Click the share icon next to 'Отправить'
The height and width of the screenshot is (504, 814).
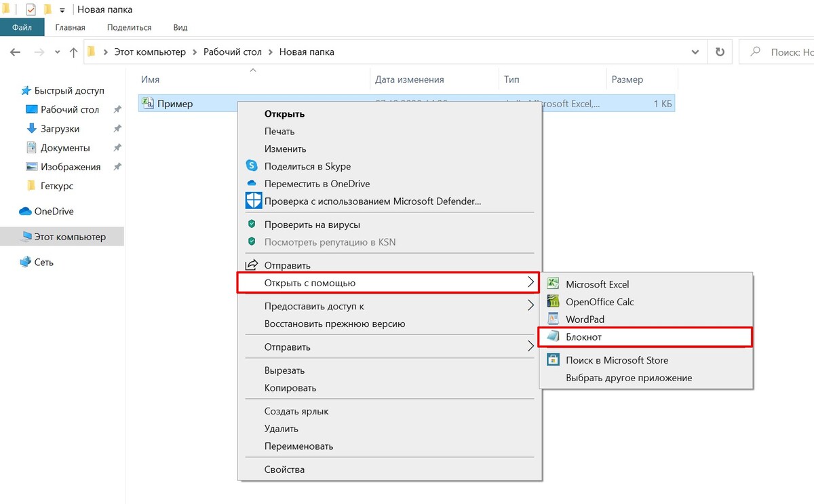tap(252, 265)
